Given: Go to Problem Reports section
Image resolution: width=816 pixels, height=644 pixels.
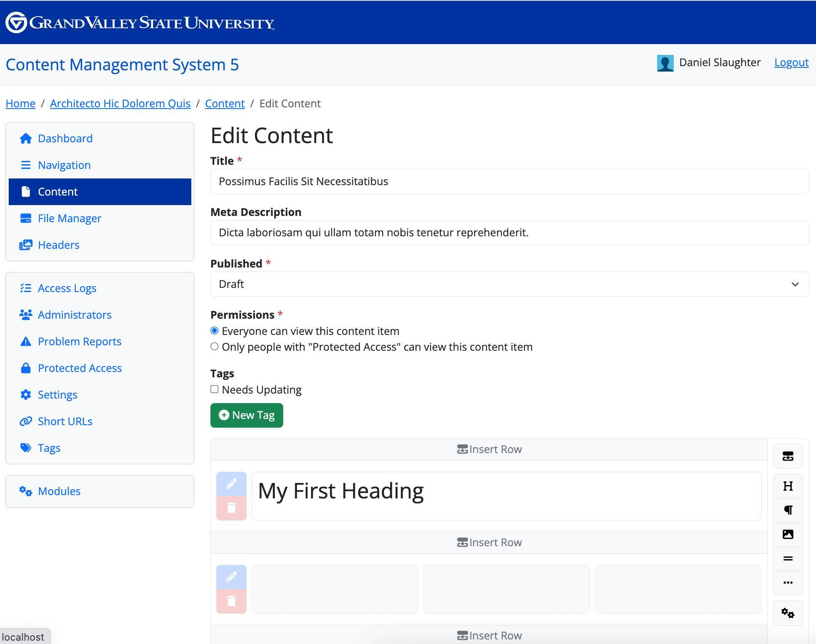Looking at the screenshot, I should 79,341.
